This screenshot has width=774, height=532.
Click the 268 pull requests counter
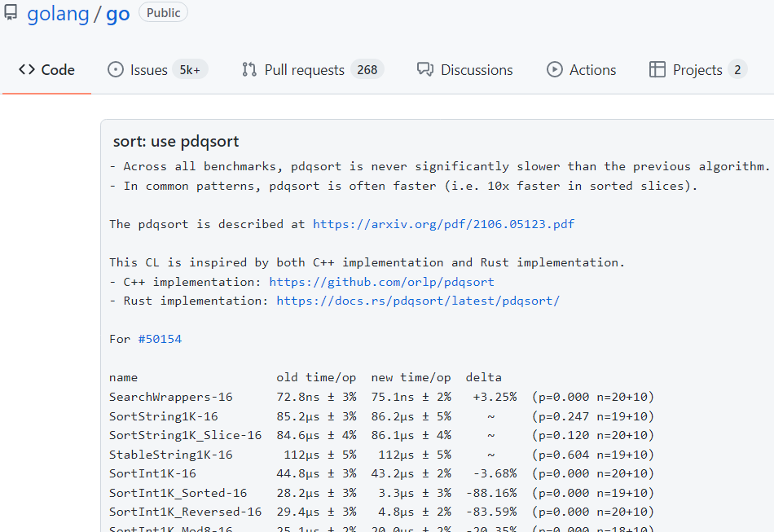click(367, 70)
